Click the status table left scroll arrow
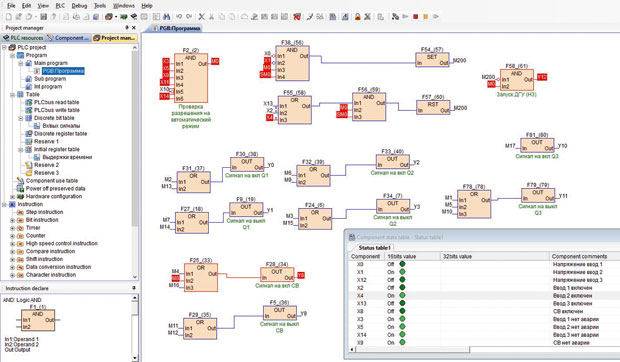Viewport: 620px width, 362px height. point(352,350)
